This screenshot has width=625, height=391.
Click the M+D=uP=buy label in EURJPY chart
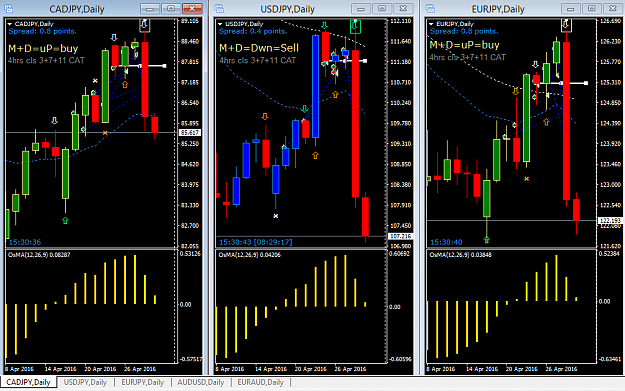pyautogui.click(x=464, y=45)
